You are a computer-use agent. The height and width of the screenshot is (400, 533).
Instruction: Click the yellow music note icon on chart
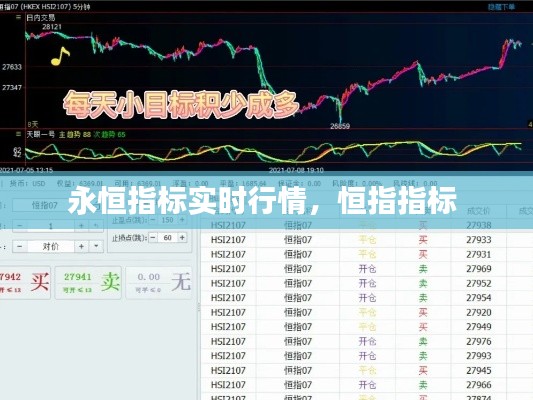(60, 56)
